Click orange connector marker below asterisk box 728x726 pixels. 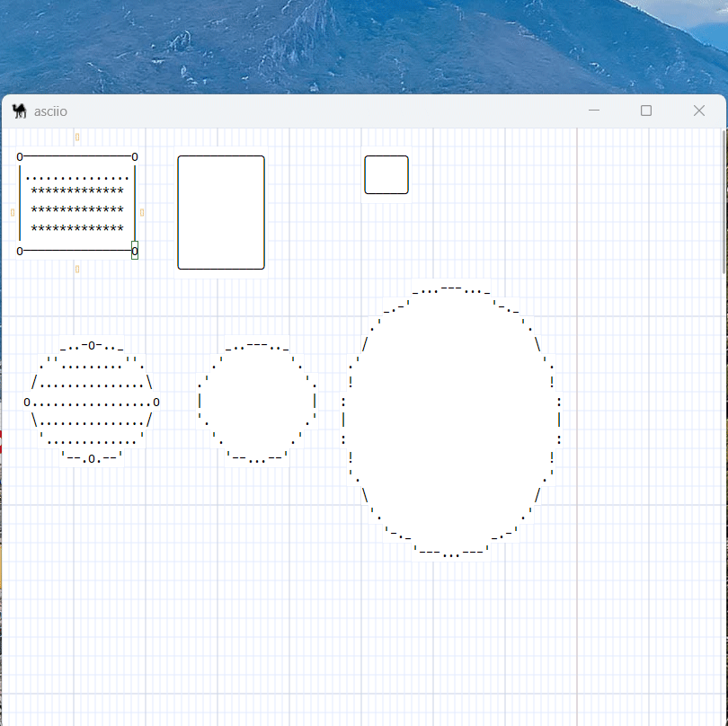[77, 269]
